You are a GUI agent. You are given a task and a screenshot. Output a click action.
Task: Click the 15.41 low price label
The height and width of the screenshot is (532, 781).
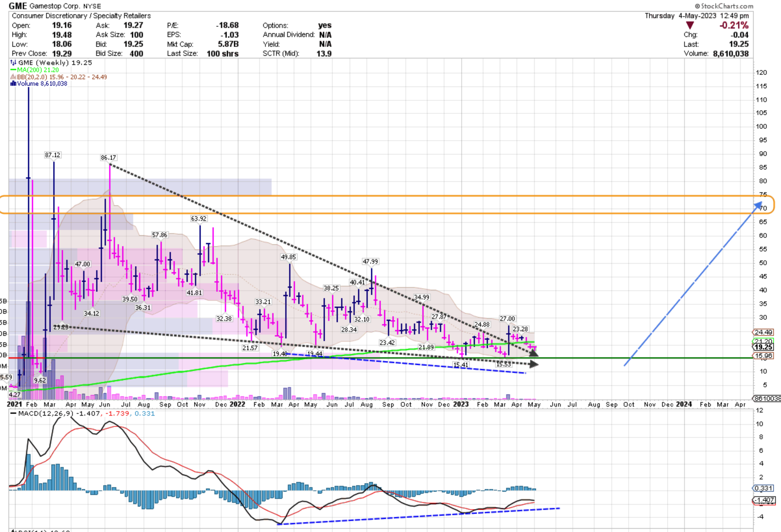pos(460,365)
